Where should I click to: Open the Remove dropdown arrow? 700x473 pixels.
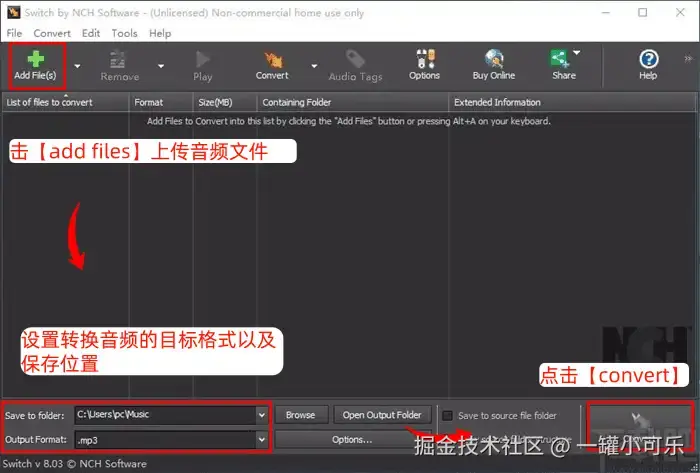pos(161,66)
